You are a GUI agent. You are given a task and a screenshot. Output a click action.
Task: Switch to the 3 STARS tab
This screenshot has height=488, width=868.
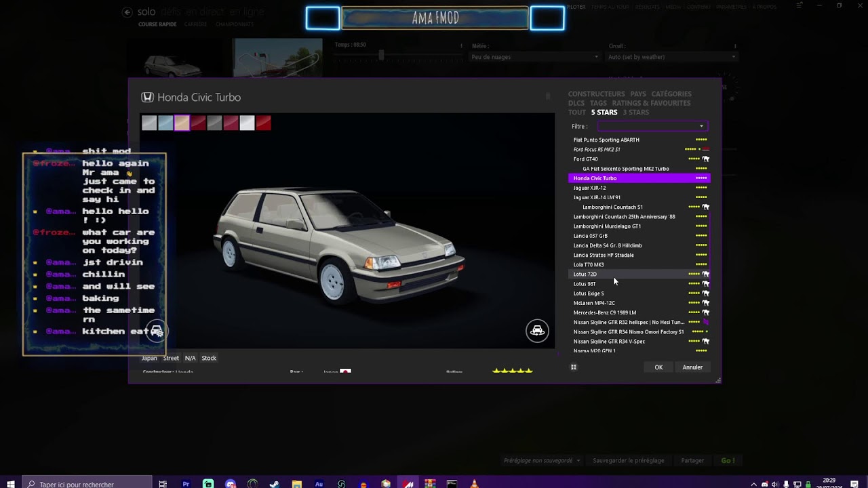(636, 113)
